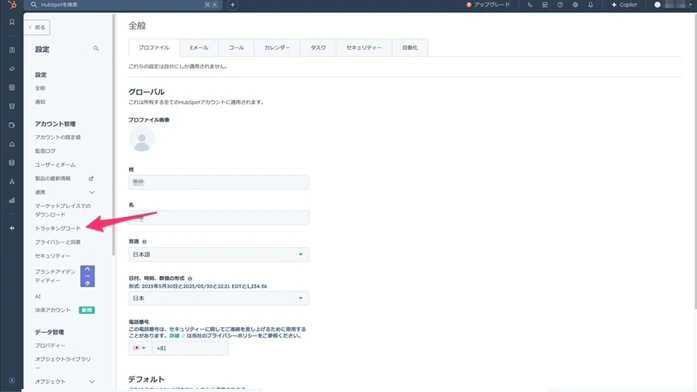Open the megaphone Marketing icon in left navigation
The width and height of the screenshot is (697, 392).
[x=12, y=69]
